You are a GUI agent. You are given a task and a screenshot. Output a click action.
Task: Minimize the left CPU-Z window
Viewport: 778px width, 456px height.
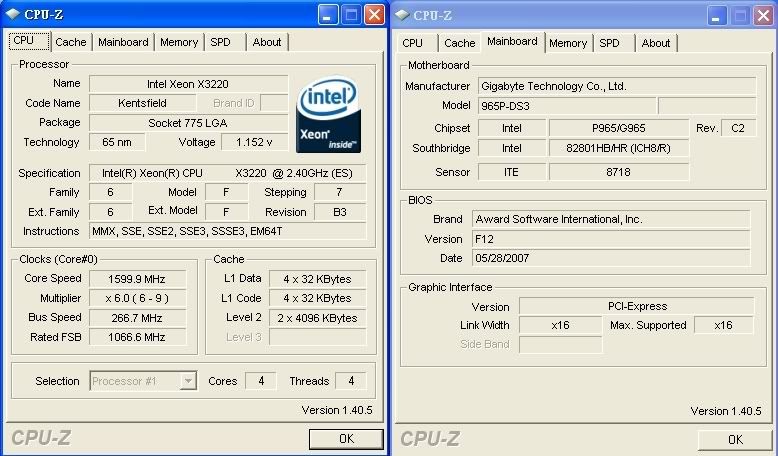pos(328,15)
